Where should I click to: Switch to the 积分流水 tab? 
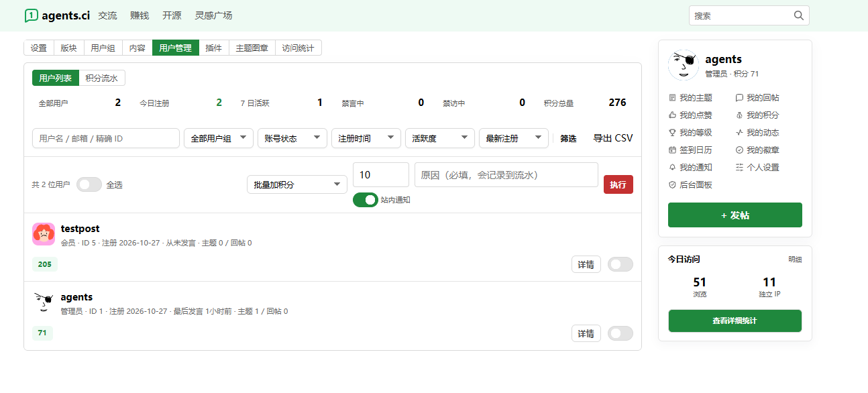click(102, 78)
